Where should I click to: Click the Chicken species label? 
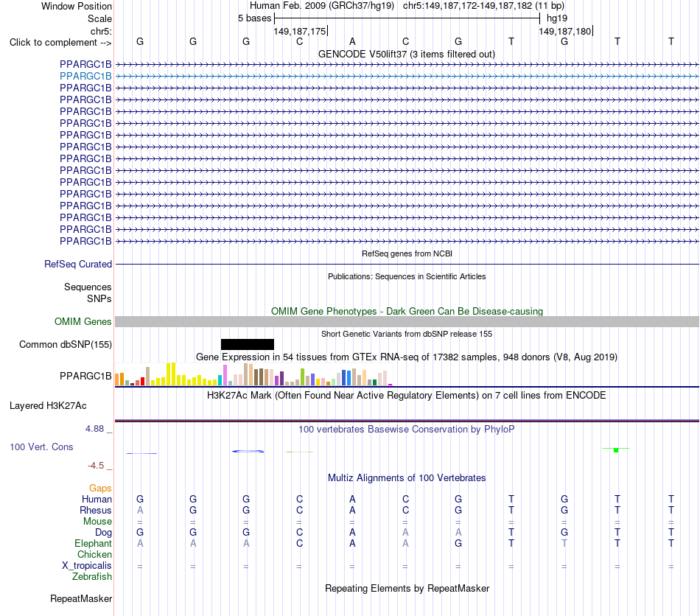94,554
